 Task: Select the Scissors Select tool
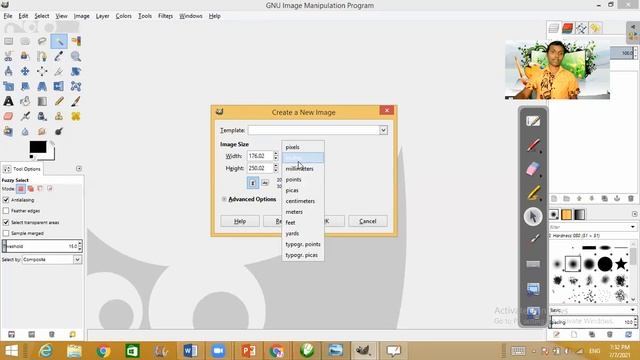click(x=8, y=56)
